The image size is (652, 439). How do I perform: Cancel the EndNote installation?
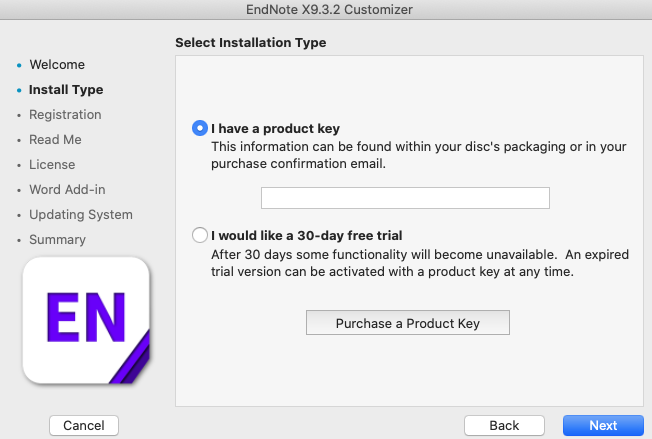(x=84, y=425)
